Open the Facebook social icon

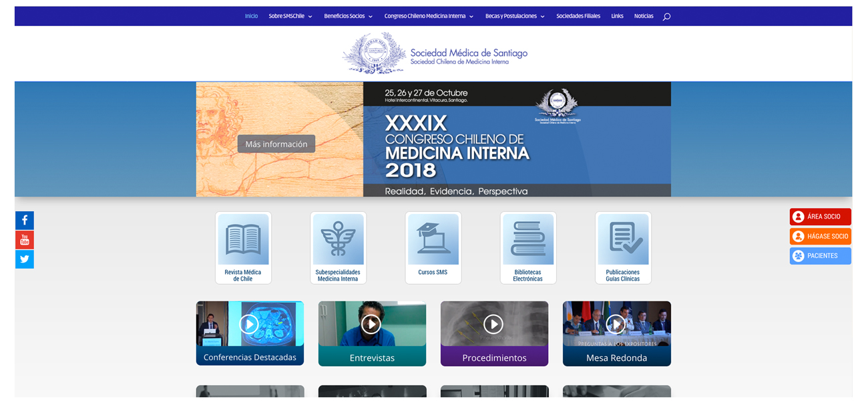25,221
